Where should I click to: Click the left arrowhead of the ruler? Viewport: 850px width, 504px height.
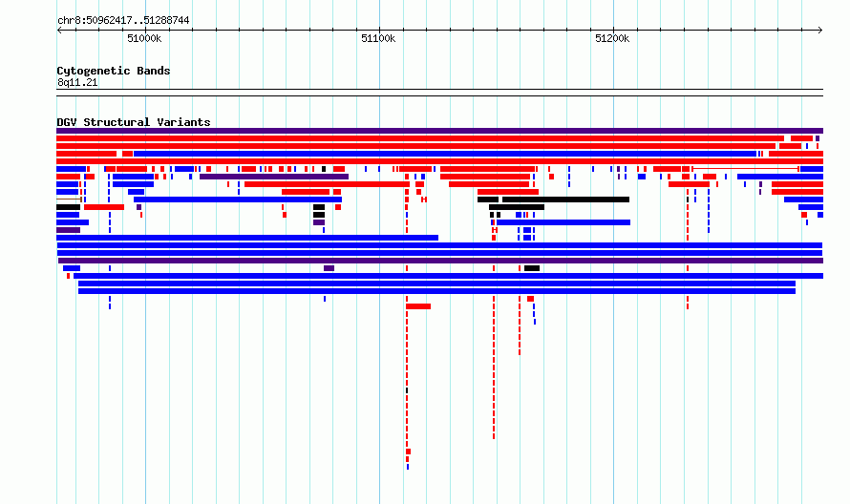[59, 31]
